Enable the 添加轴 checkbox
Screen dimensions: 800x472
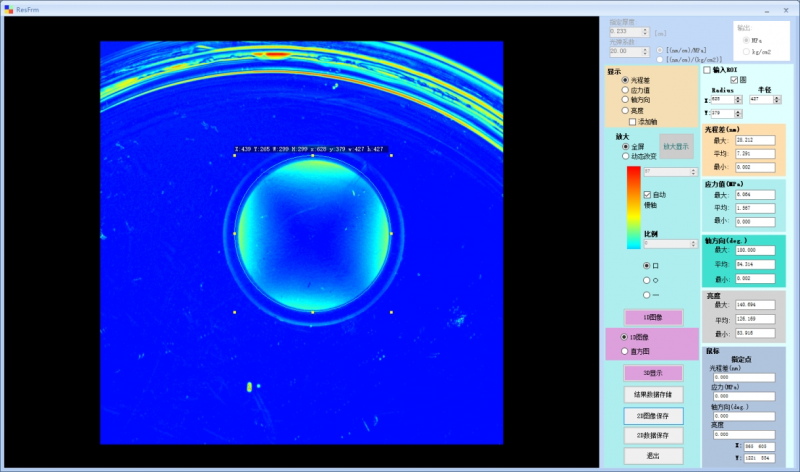[633, 122]
